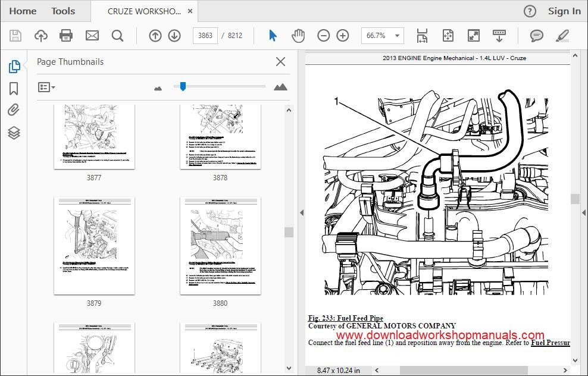Click the reduce thumbnail size mountain icon
Screen dimensions: 588x376
pyautogui.click(x=158, y=88)
